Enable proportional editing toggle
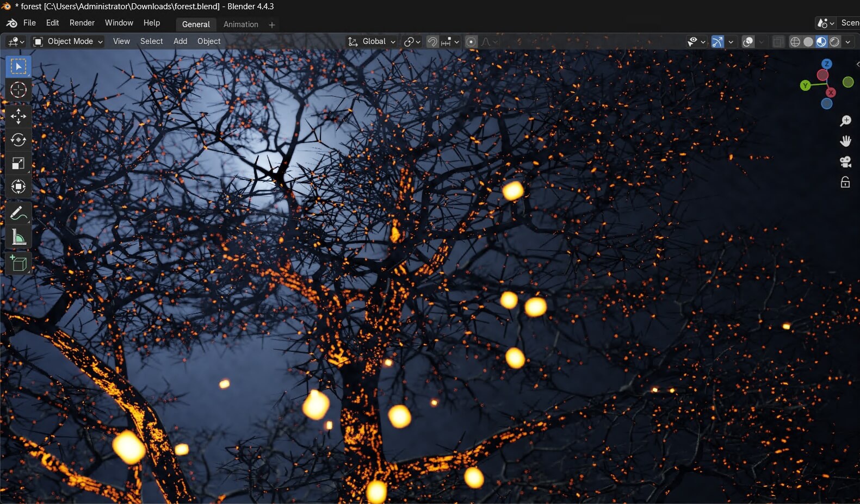This screenshot has height=504, width=860. (x=471, y=42)
